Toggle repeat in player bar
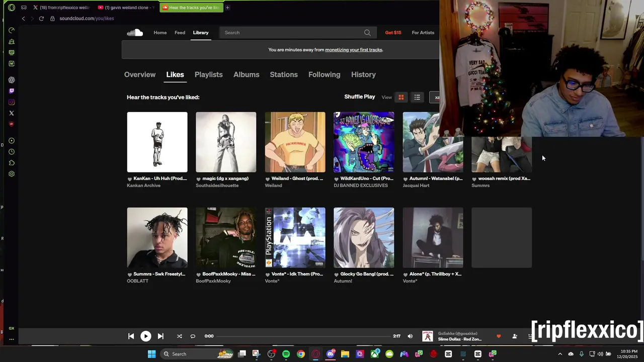The height and width of the screenshot is (362, 644). point(193,336)
